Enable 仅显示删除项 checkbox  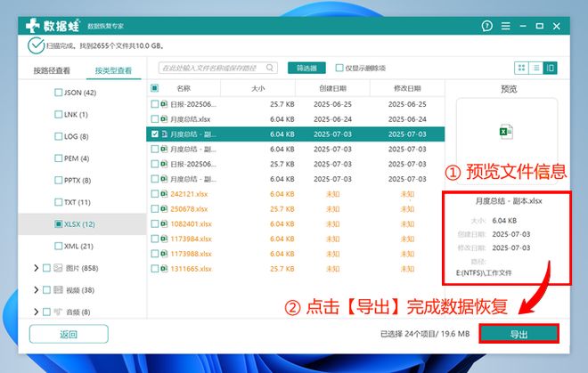coord(339,68)
